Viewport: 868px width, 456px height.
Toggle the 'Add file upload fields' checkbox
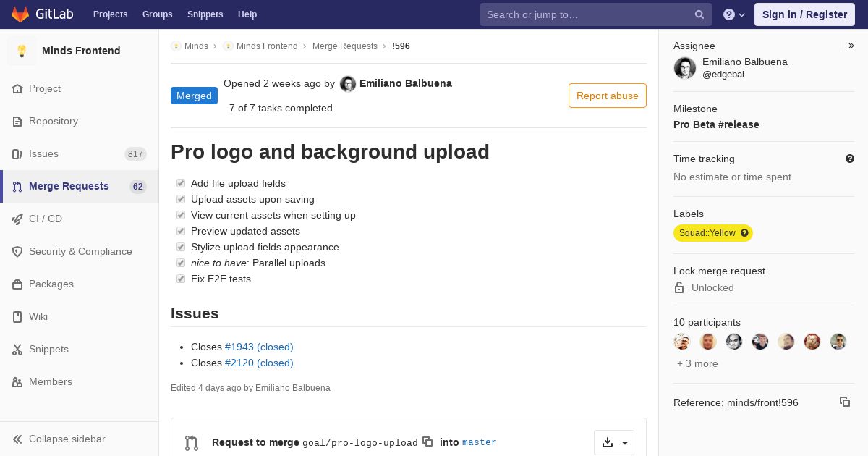click(x=181, y=183)
